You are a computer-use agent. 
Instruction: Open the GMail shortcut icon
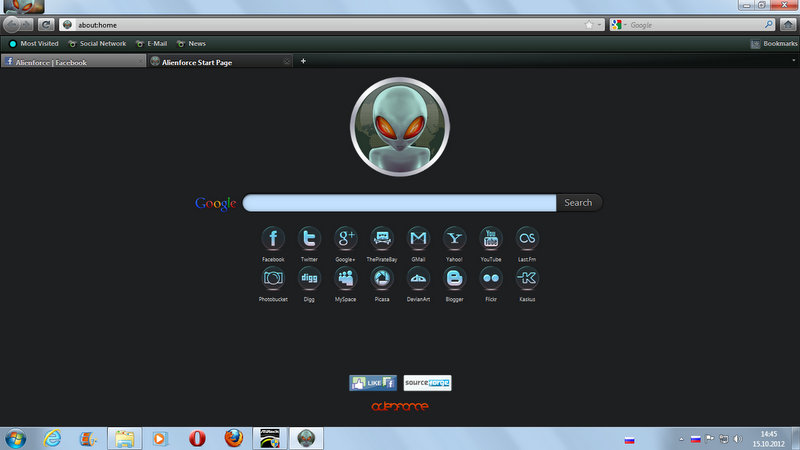pos(418,238)
